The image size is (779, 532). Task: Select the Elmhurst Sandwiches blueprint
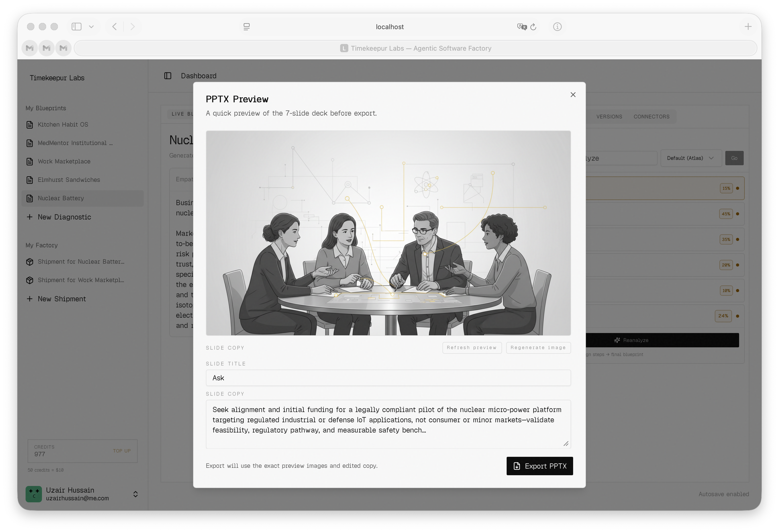(x=68, y=180)
